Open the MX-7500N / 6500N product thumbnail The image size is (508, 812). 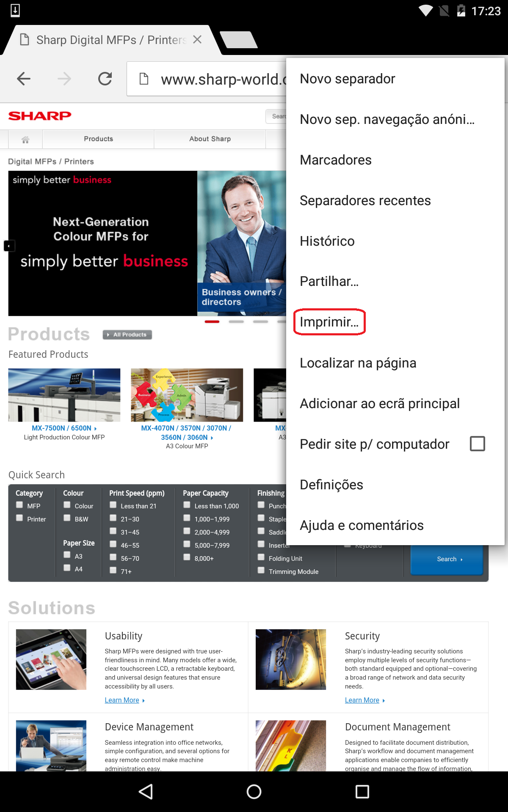coord(64,395)
